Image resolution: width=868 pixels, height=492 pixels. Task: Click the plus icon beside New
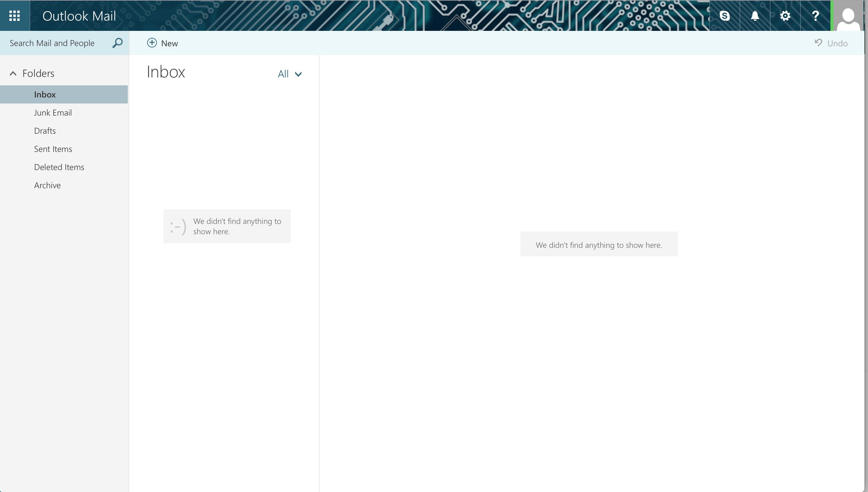click(152, 43)
